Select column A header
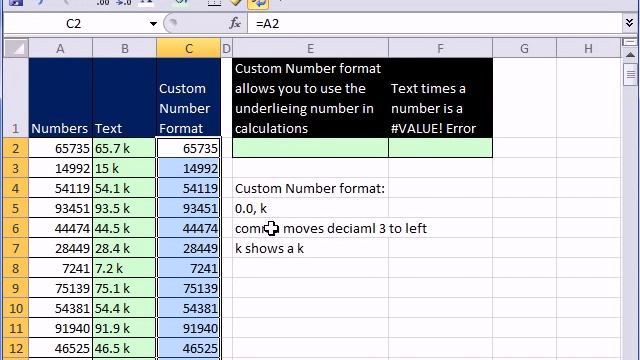The width and height of the screenshot is (640, 360). (60, 49)
